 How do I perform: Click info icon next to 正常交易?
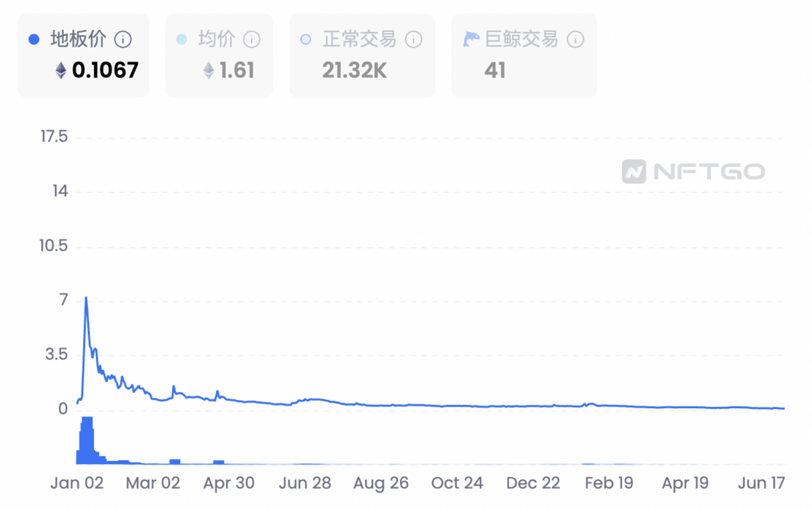coord(414,40)
